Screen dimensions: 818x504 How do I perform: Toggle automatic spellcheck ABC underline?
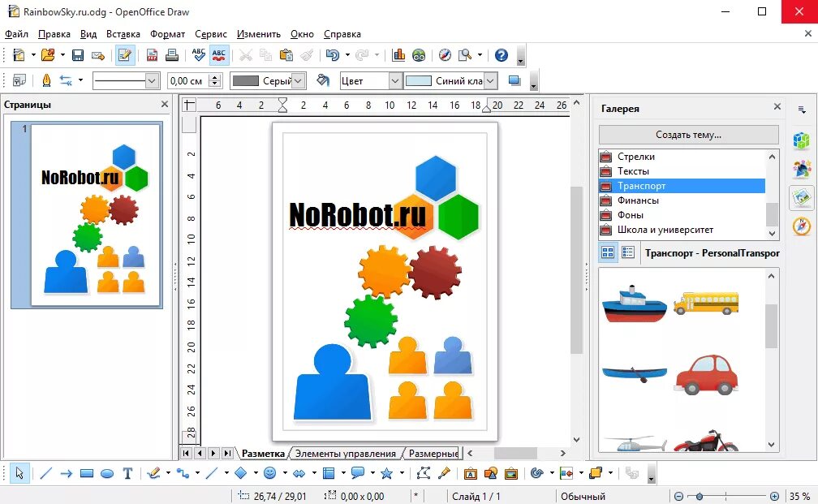tap(219, 55)
